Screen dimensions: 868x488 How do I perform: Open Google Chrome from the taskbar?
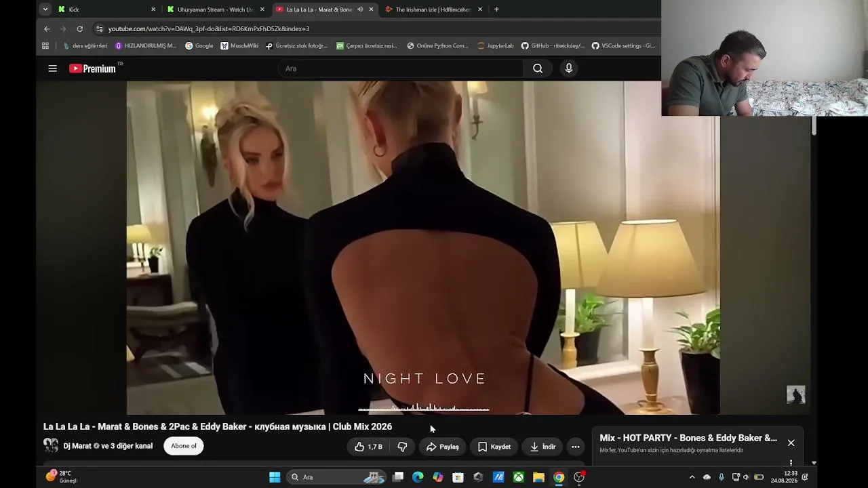pos(559,477)
